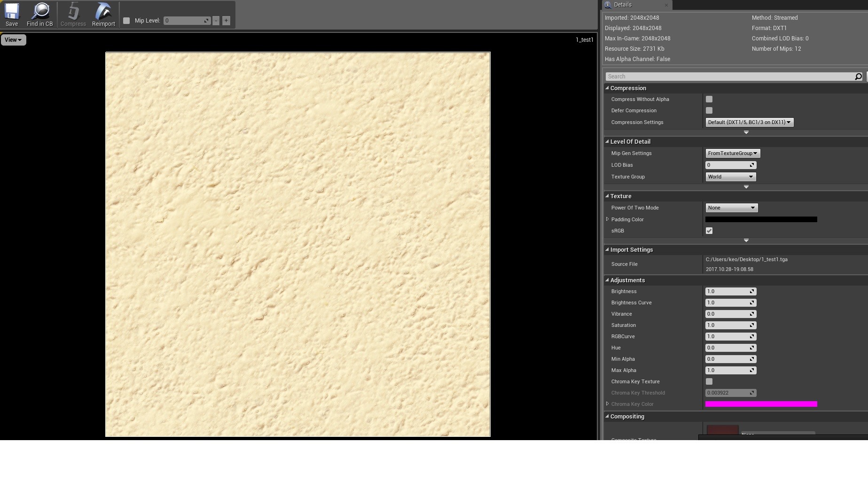Expand Padding Color property arrow
This screenshot has width=868, height=481.
(607, 219)
